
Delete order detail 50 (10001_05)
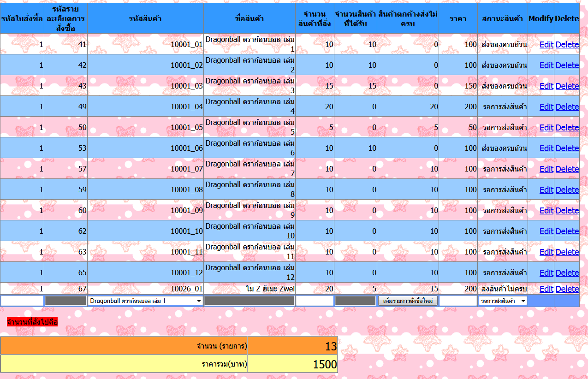tap(567, 128)
